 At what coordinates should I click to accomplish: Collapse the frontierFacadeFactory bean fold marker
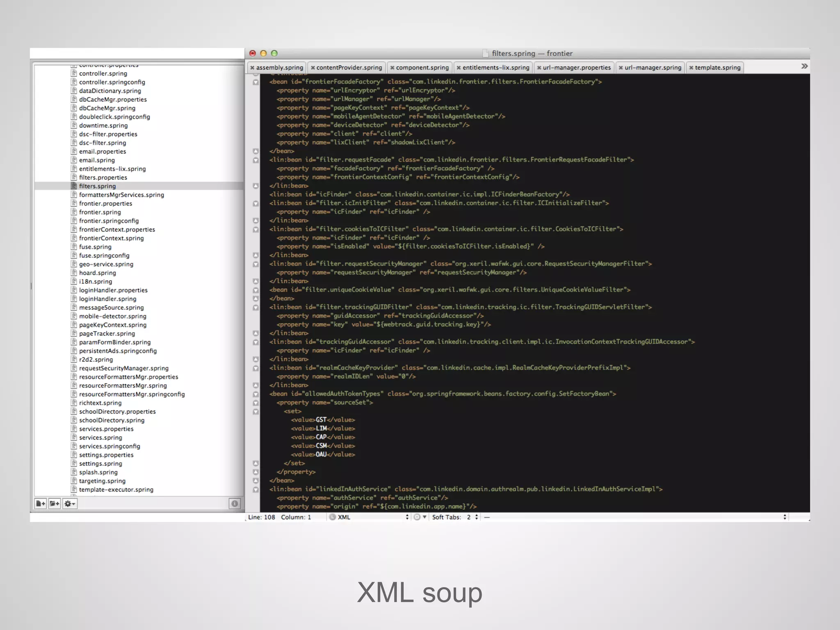pyautogui.click(x=256, y=82)
